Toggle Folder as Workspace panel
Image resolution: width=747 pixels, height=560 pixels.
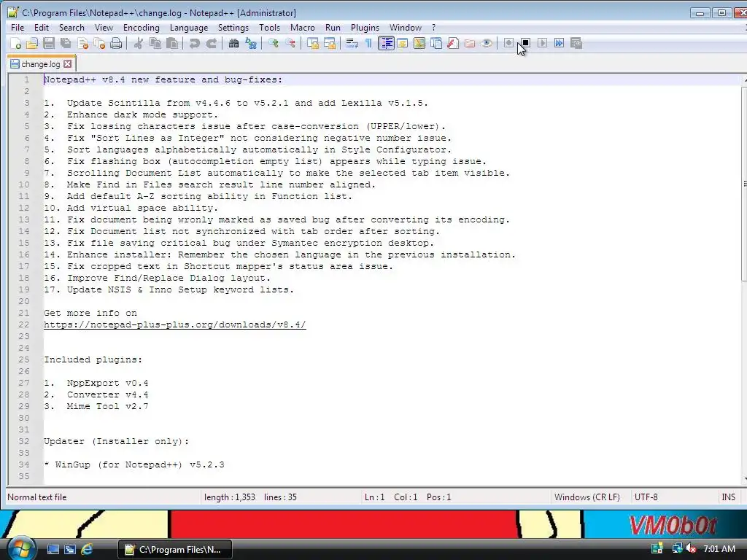click(x=470, y=44)
